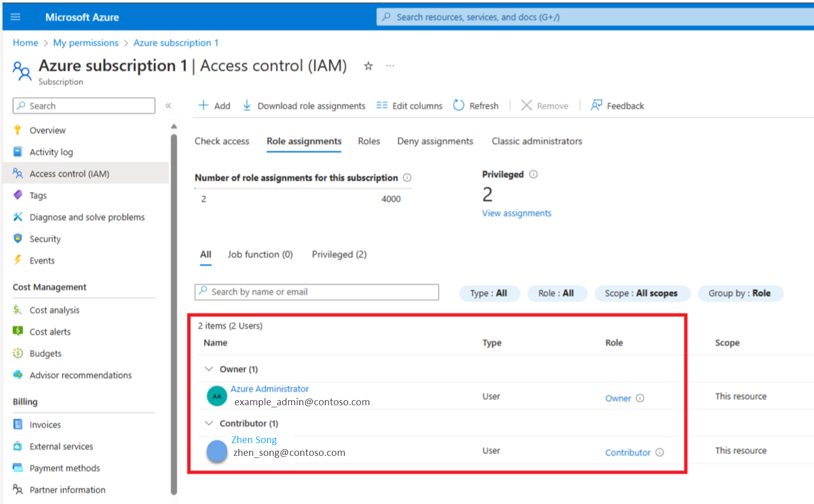Open the Type : All filter
This screenshot has width=814, height=504.
490,293
